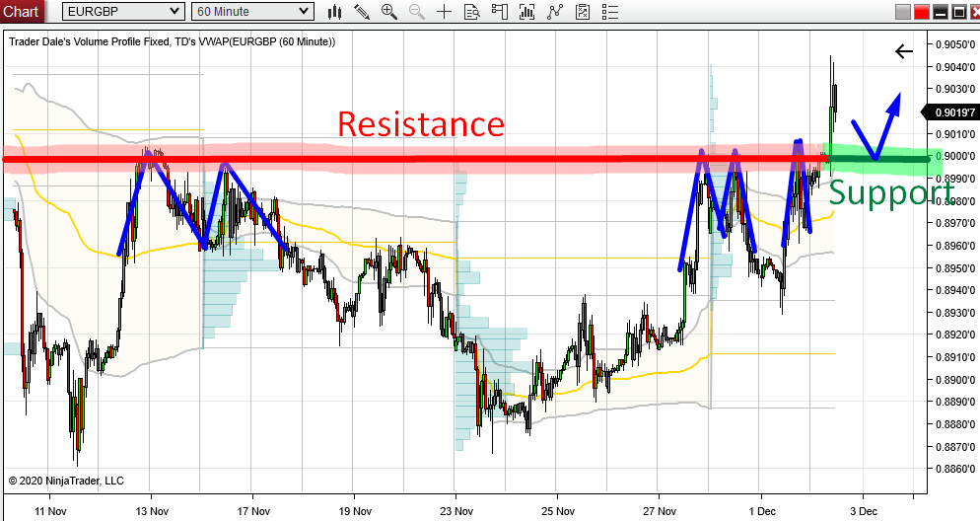Click the return-to-latest-bar arrow icon
Image resolution: width=980 pixels, height=521 pixels.
[x=904, y=51]
